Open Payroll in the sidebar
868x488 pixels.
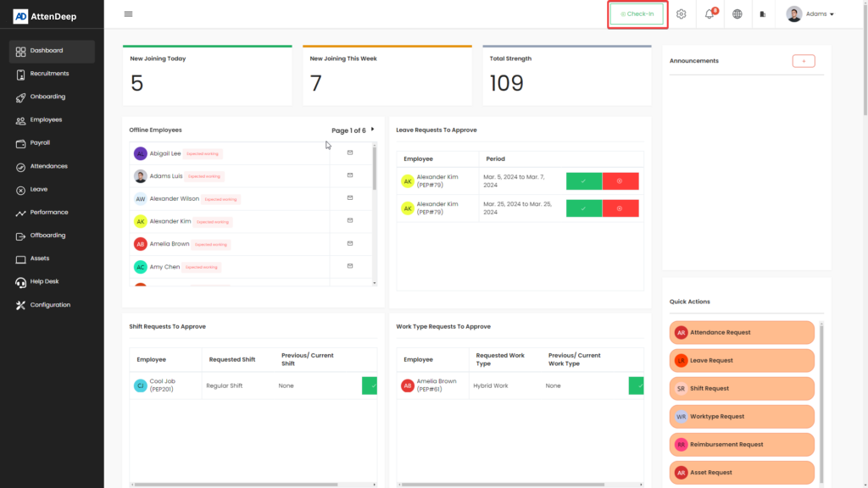tap(40, 143)
